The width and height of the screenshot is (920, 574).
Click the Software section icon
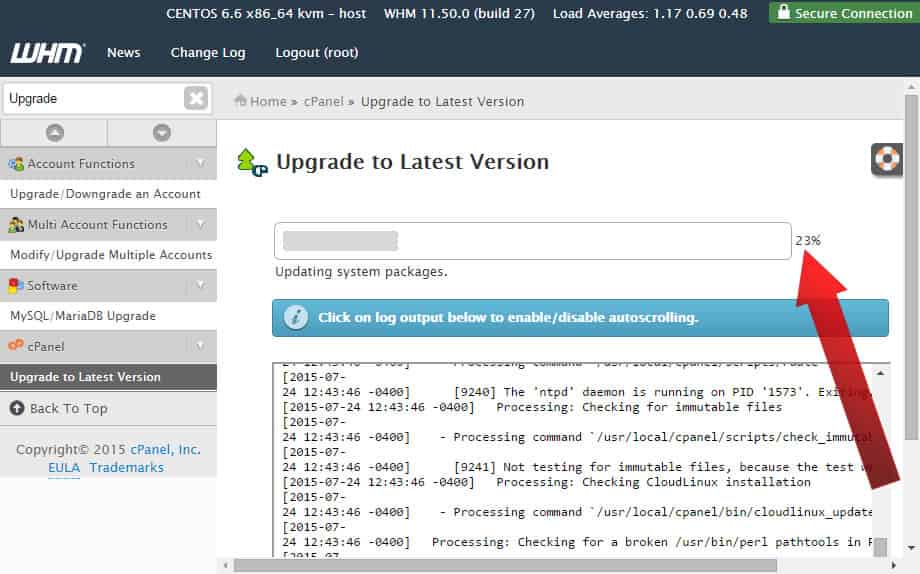16,286
